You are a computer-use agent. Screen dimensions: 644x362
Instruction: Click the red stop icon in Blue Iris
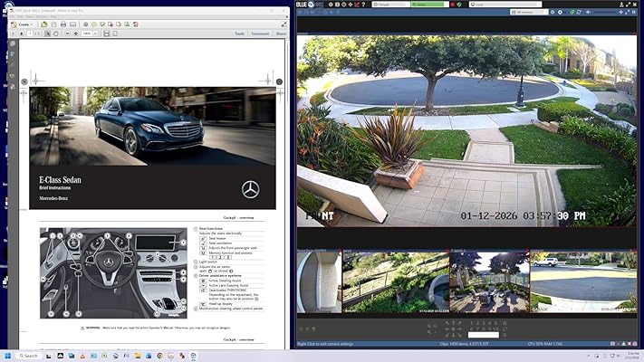[x=451, y=5]
